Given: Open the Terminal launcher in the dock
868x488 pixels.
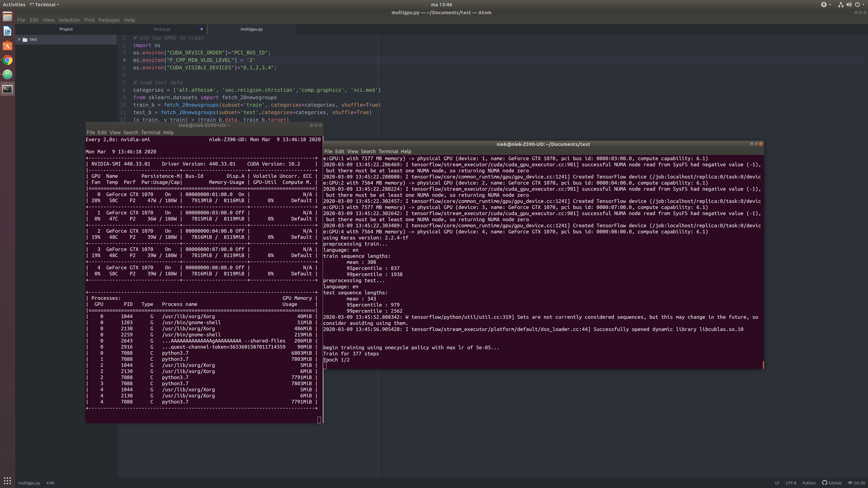Looking at the screenshot, I should 7,89.
